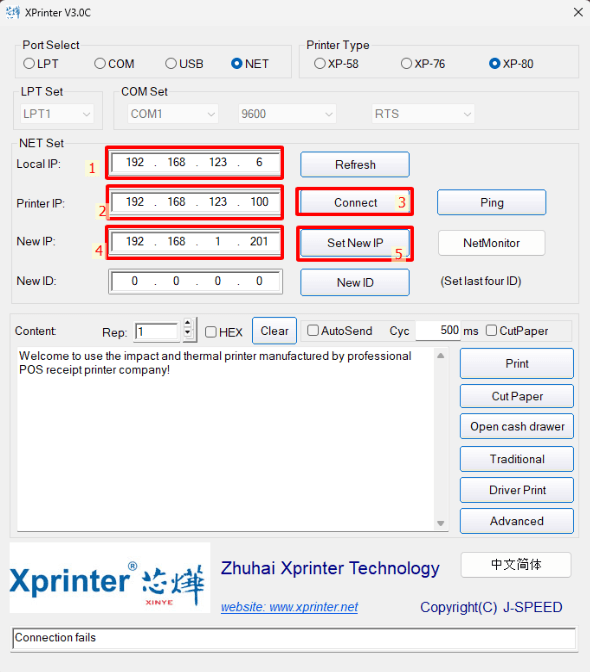
Task: Switch language with the 中文简体 button
Action: coord(516,565)
